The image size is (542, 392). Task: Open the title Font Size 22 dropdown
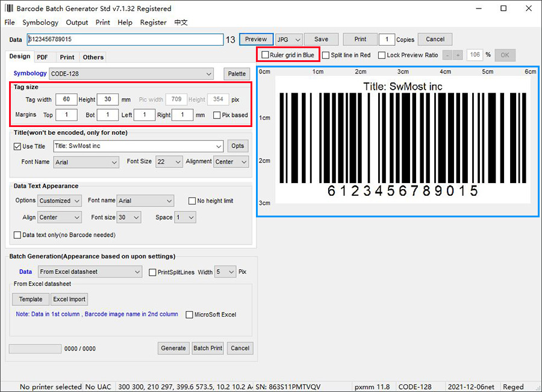[x=169, y=162]
